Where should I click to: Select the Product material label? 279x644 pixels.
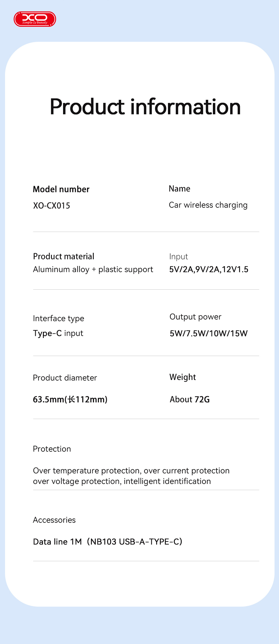pos(64,256)
